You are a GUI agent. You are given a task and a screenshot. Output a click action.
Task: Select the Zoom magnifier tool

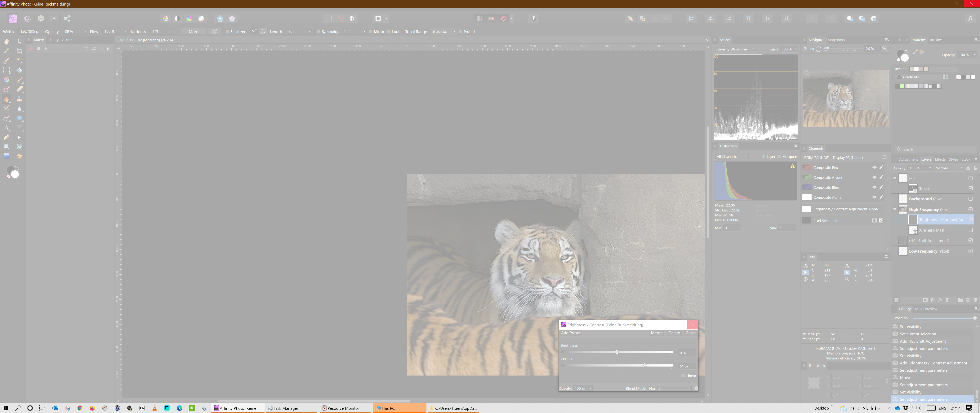(x=7, y=147)
